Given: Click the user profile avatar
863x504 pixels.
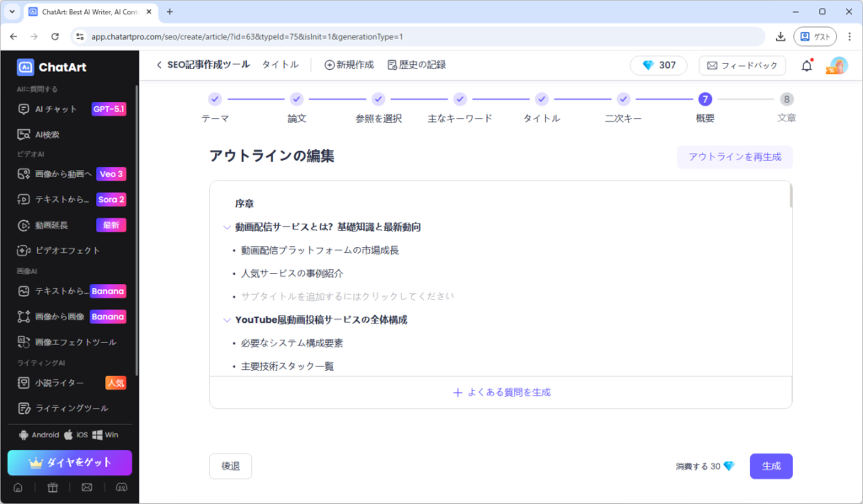Looking at the screenshot, I should (x=838, y=66).
